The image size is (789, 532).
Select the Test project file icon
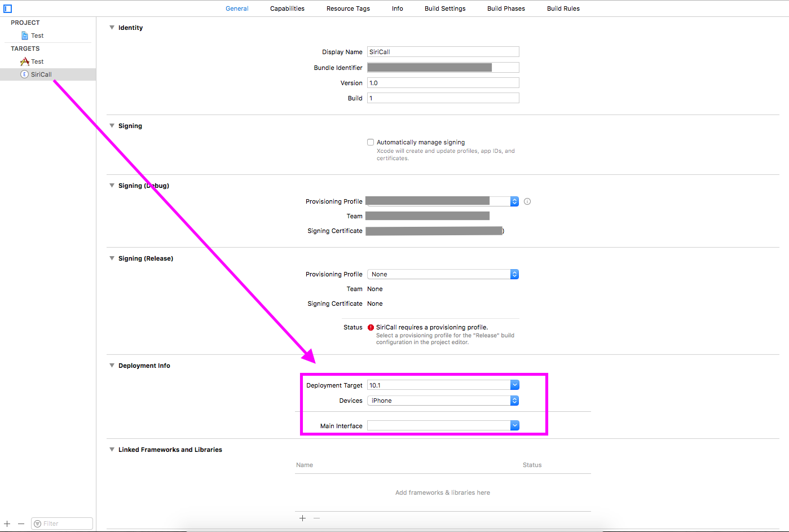click(x=25, y=36)
